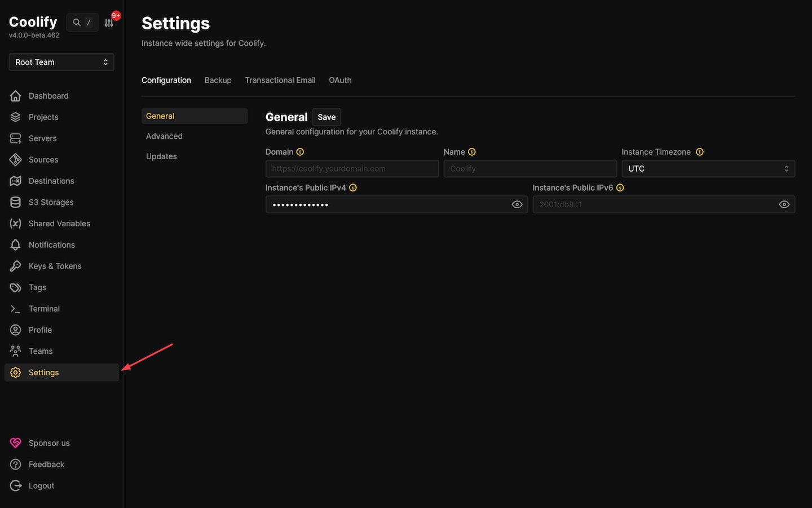Open the notifications indicator with 9+ badge

tap(109, 21)
